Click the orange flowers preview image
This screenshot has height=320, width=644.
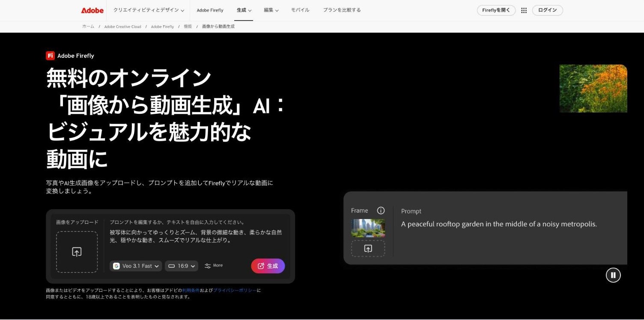coord(593,89)
